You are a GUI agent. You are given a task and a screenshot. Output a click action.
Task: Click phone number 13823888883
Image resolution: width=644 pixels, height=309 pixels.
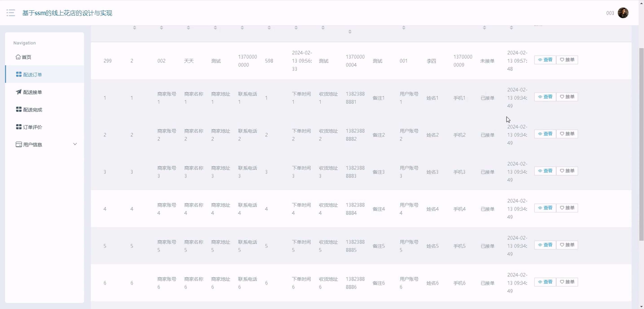click(355, 172)
